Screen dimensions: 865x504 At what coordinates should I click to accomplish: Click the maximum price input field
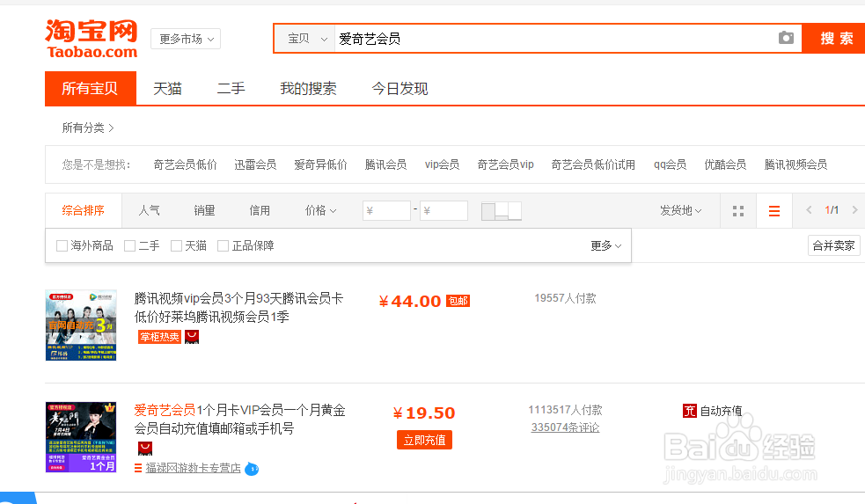click(x=443, y=210)
